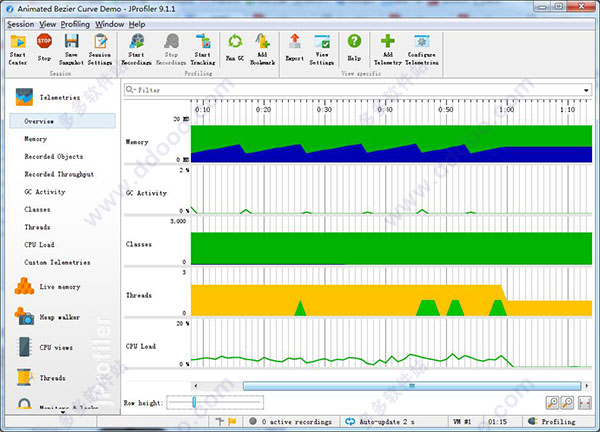The image size is (600, 432).
Task: Click the Classes row label in the chart
Action: pos(139,244)
